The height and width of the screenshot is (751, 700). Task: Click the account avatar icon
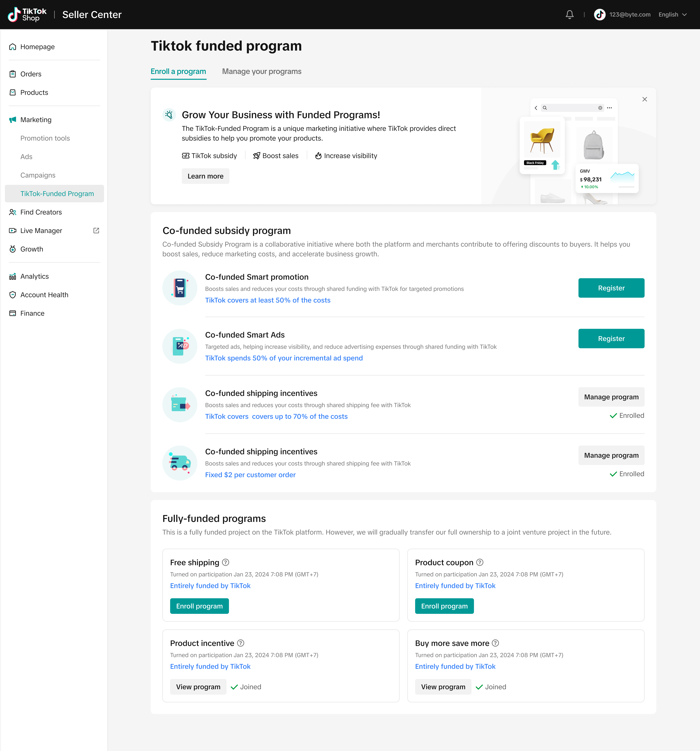600,14
